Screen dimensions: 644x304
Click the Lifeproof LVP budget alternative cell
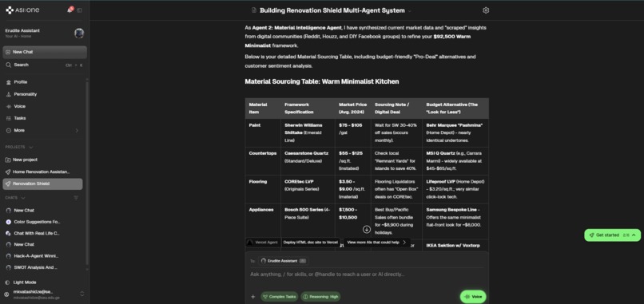pos(455,190)
